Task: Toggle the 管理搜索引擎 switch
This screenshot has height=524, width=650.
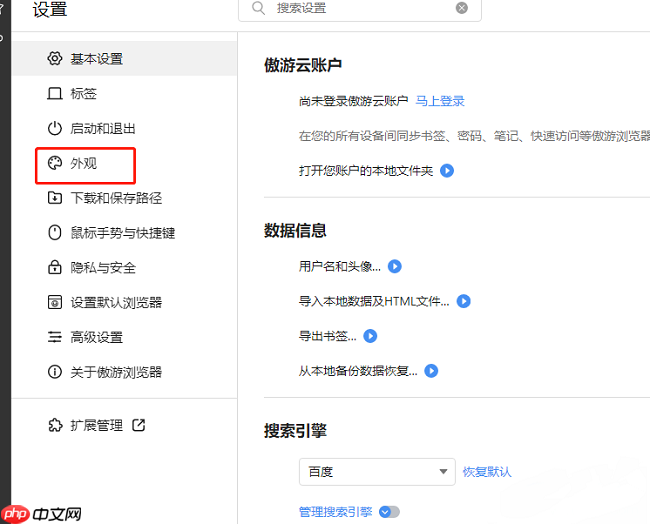Action: [389, 512]
